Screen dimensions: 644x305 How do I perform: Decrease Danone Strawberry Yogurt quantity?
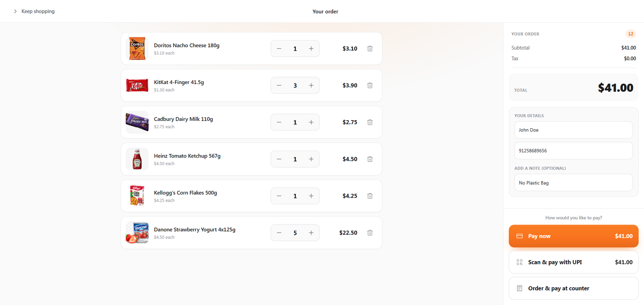click(279, 233)
